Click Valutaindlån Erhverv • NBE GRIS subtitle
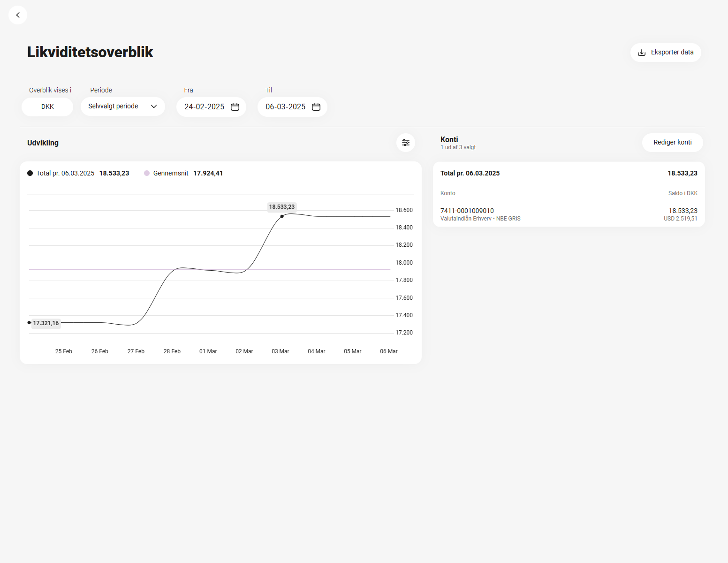This screenshot has height=563, width=728. [x=480, y=219]
